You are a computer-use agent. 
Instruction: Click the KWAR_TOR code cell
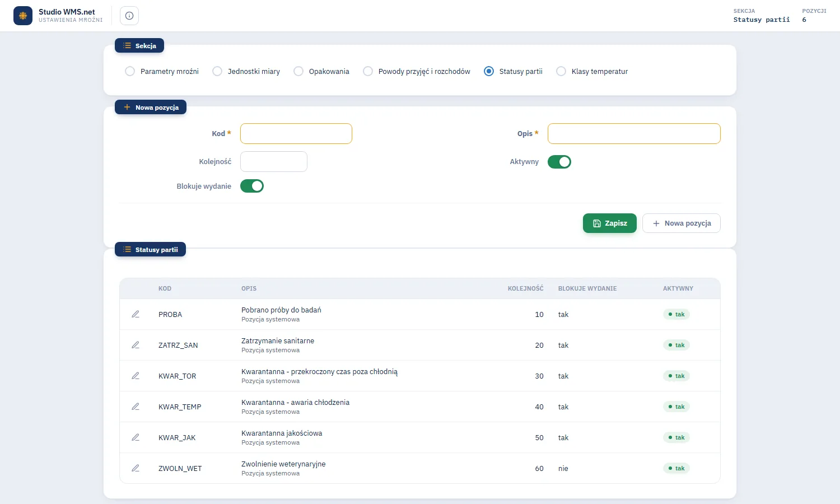pos(177,376)
